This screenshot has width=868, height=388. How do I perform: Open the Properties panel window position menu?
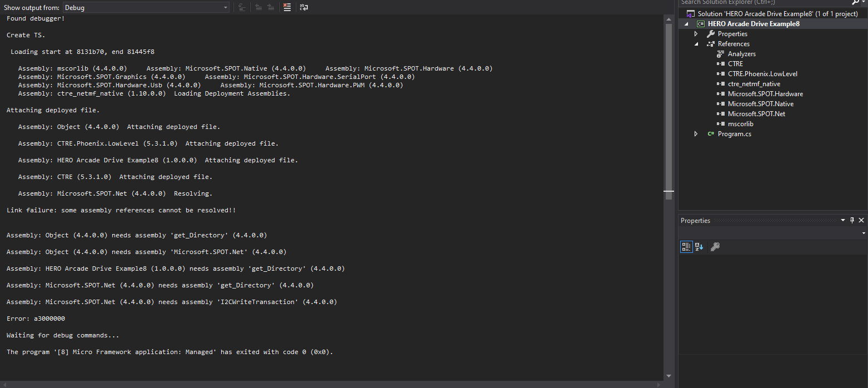click(x=843, y=220)
